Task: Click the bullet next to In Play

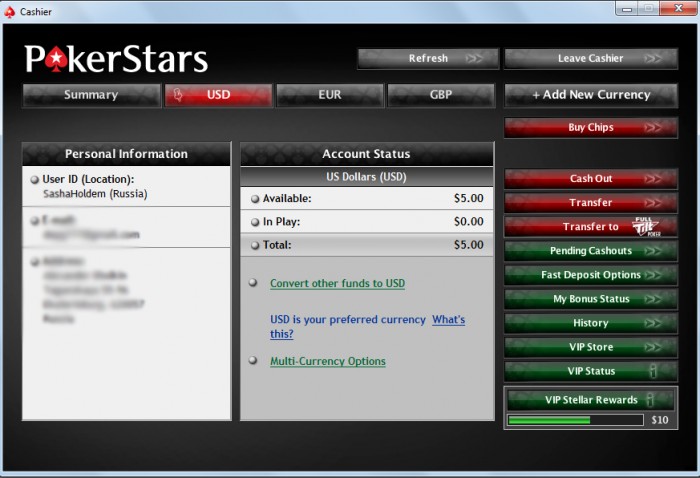Action: click(255, 222)
